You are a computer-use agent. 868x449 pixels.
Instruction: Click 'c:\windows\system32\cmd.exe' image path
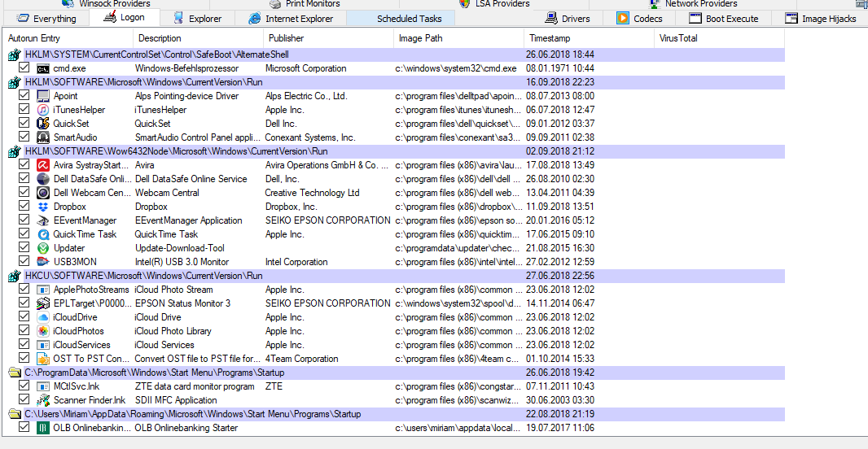click(456, 68)
